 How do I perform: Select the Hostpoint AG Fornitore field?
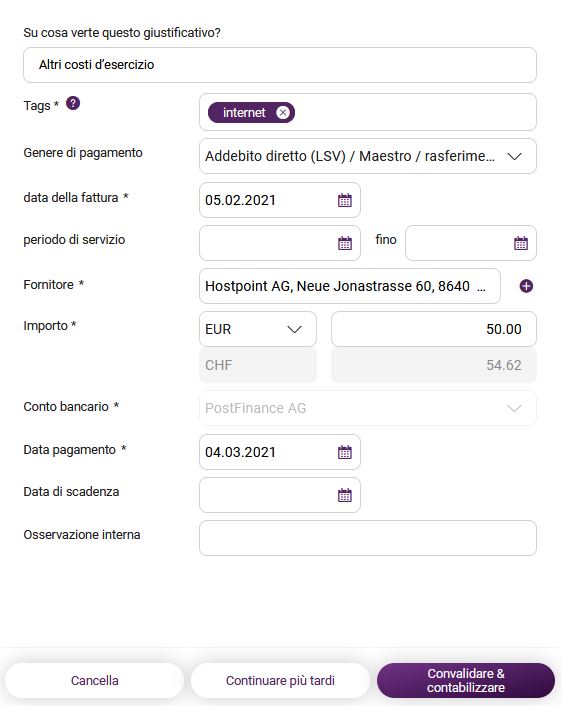pyautogui.click(x=350, y=286)
